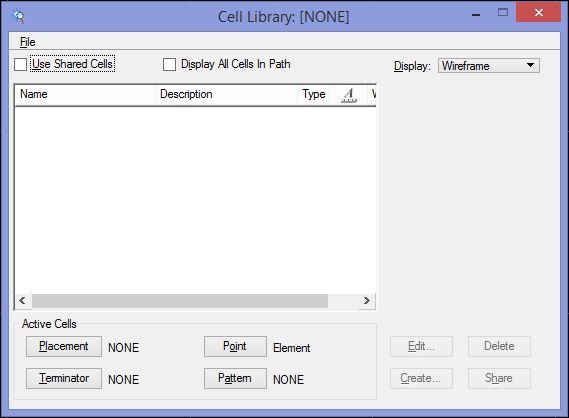Image resolution: width=569 pixels, height=418 pixels.
Task: Sort cells by Type column header
Action: point(314,94)
